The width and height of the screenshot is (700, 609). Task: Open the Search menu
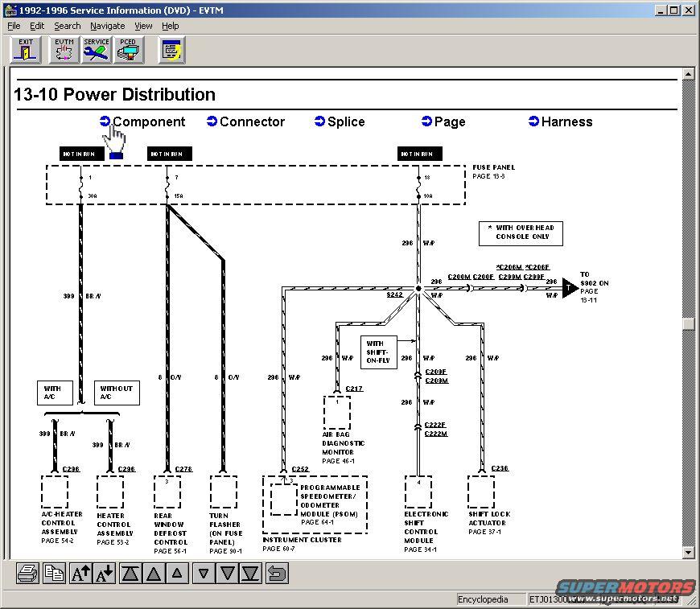68,26
